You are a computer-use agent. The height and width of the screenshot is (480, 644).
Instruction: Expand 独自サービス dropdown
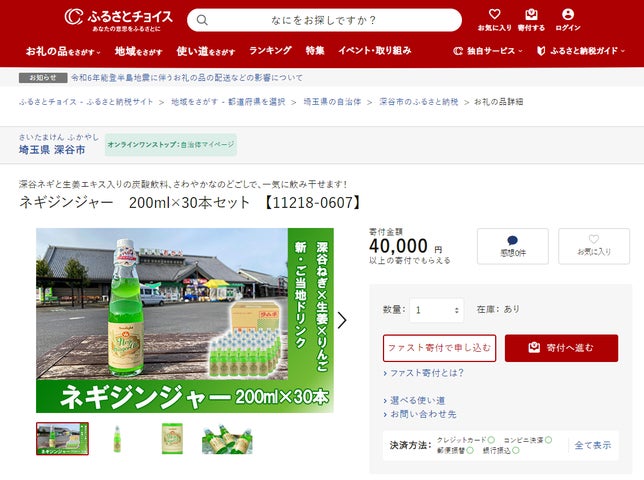(x=488, y=51)
